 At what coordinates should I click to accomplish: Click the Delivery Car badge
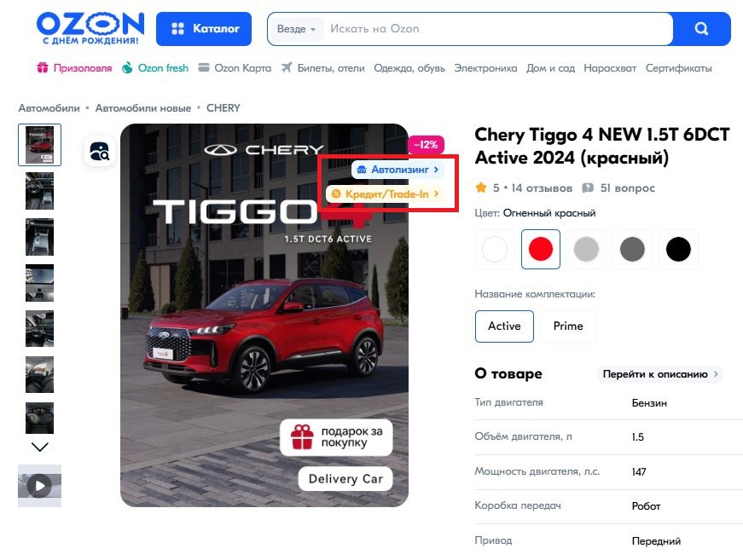(345, 478)
